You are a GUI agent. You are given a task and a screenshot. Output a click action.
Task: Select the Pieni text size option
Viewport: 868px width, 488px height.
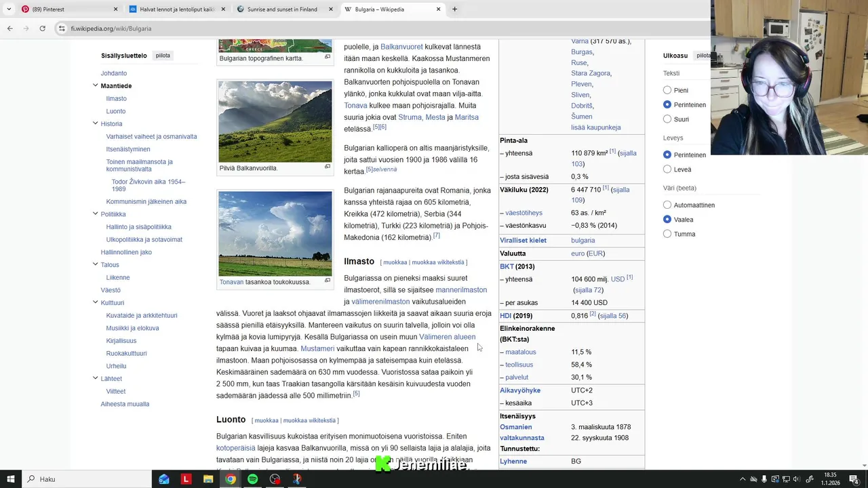667,90
